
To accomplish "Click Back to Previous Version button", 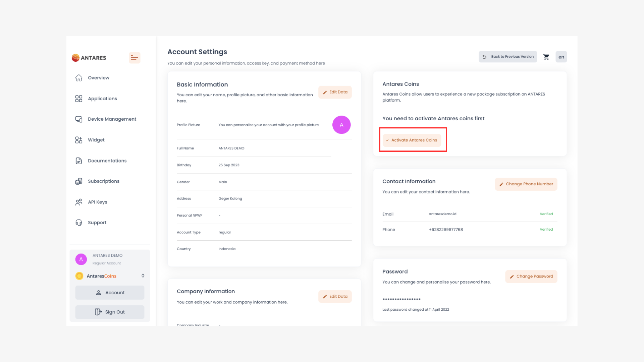I will pos(508,57).
